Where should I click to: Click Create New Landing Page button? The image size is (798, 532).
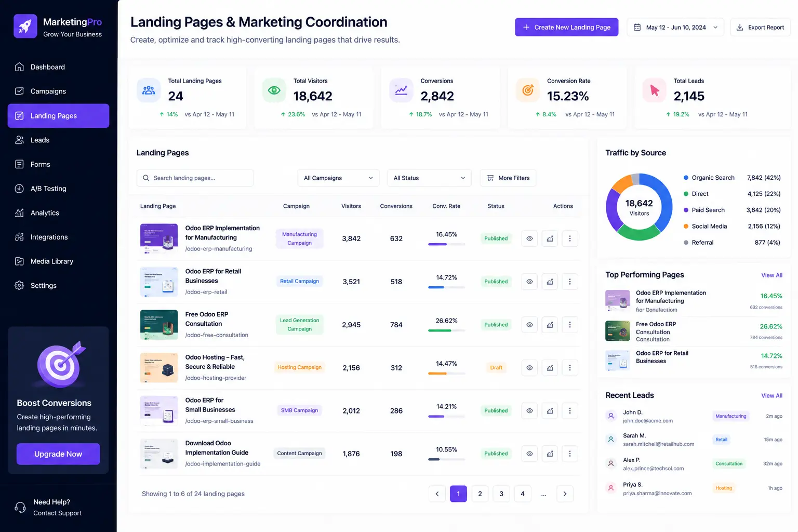tap(567, 27)
